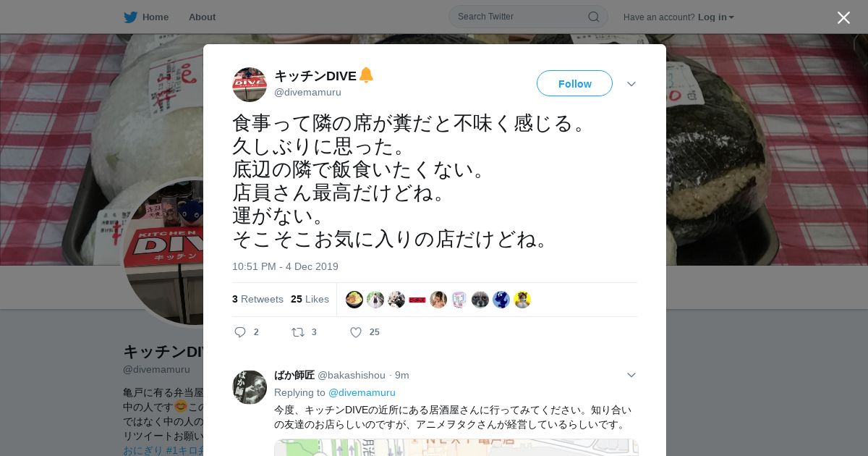The image size is (868, 456).
Task: Click the Twitter bird Home icon
Action: [130, 17]
